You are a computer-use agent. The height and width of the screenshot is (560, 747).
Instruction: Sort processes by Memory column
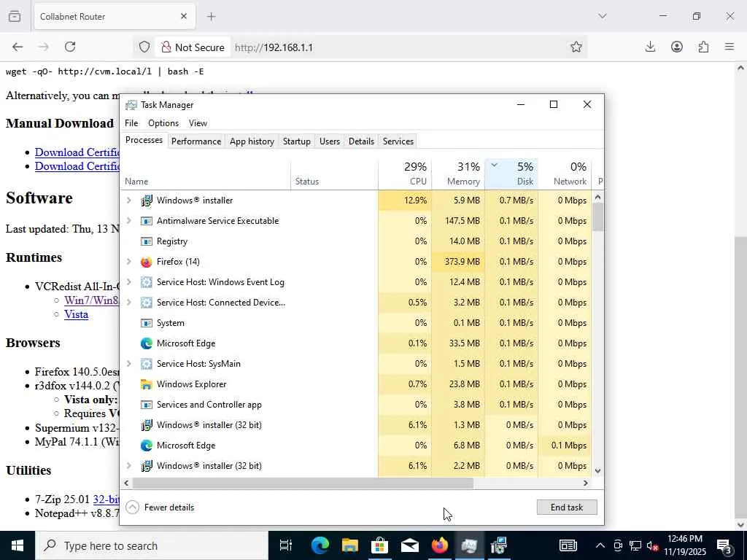[x=458, y=174]
